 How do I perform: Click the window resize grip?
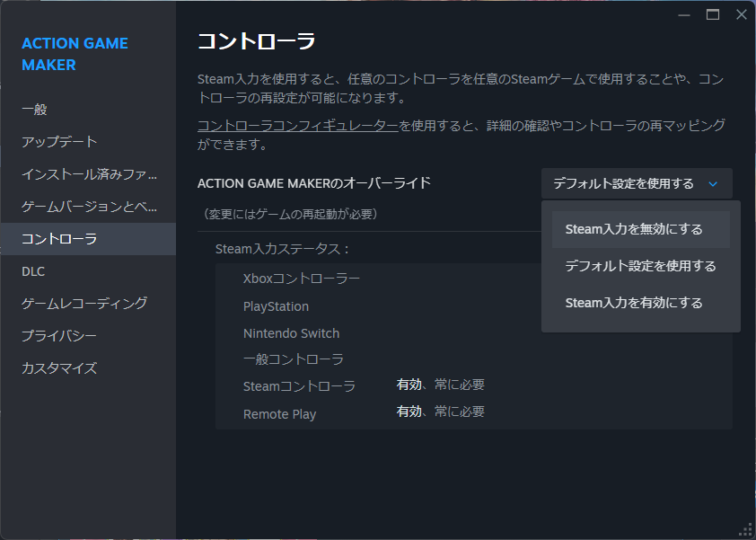(x=745, y=530)
